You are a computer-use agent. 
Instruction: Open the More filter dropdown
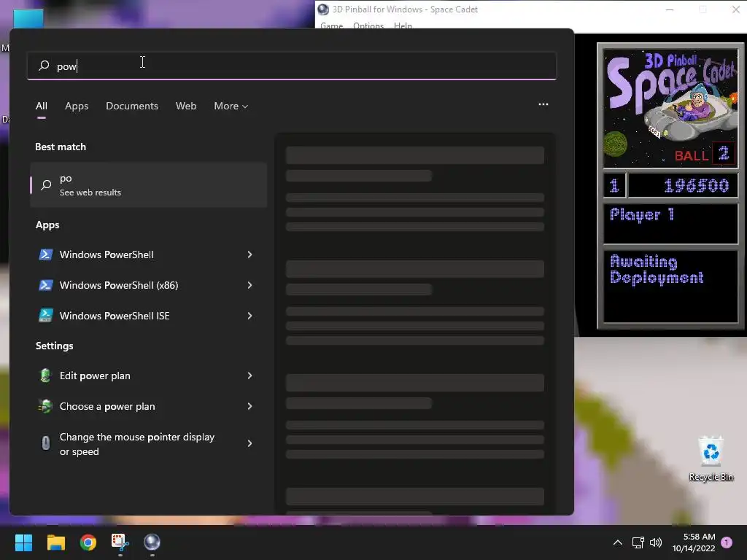coord(231,106)
